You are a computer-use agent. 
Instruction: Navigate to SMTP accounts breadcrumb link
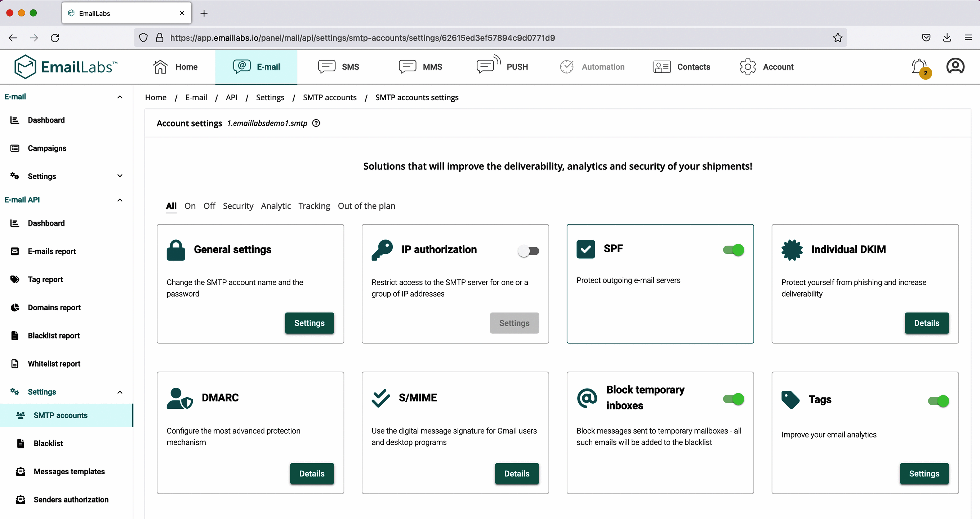329,97
